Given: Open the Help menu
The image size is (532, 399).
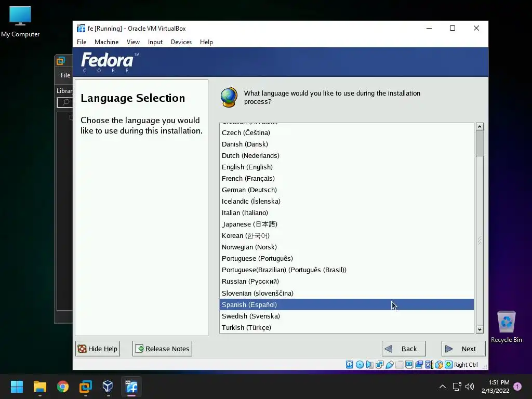Looking at the screenshot, I should point(206,42).
